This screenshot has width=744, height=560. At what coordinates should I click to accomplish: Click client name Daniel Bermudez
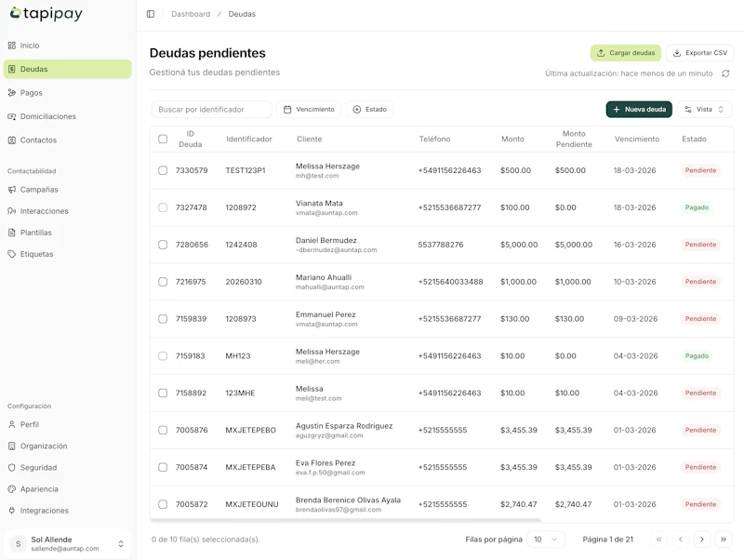point(326,240)
